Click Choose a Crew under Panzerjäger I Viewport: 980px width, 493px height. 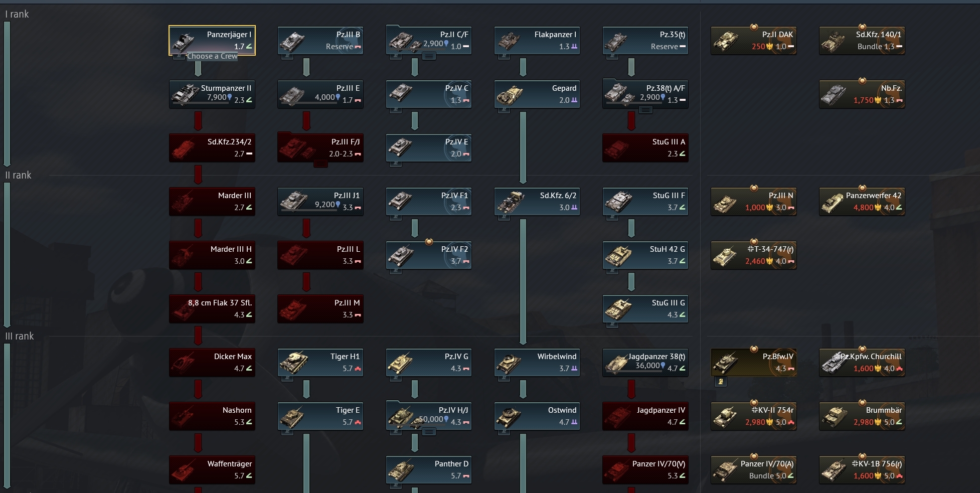tap(212, 56)
